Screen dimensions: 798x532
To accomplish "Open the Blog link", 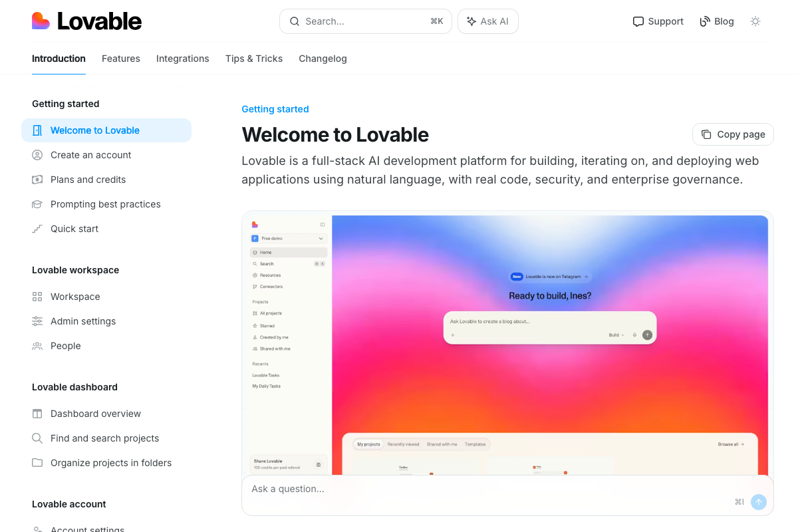I will (717, 21).
